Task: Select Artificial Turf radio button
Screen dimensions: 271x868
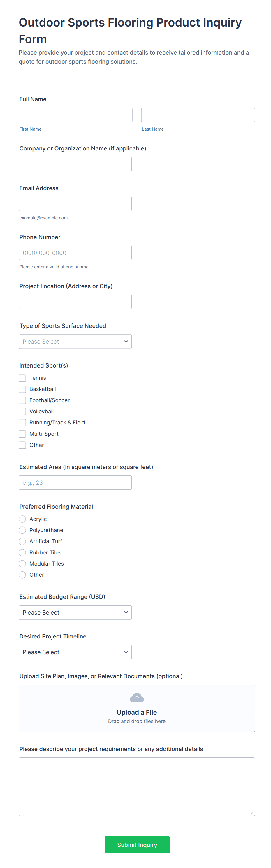Action: click(22, 541)
